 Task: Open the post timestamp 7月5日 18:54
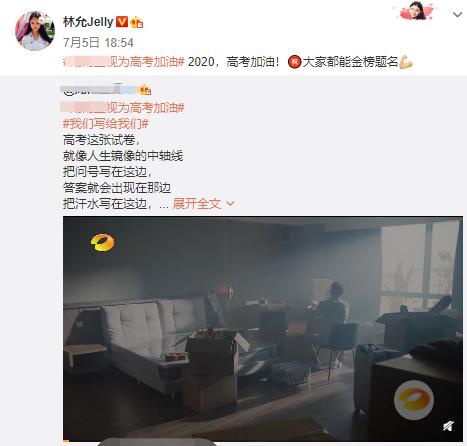(x=98, y=43)
